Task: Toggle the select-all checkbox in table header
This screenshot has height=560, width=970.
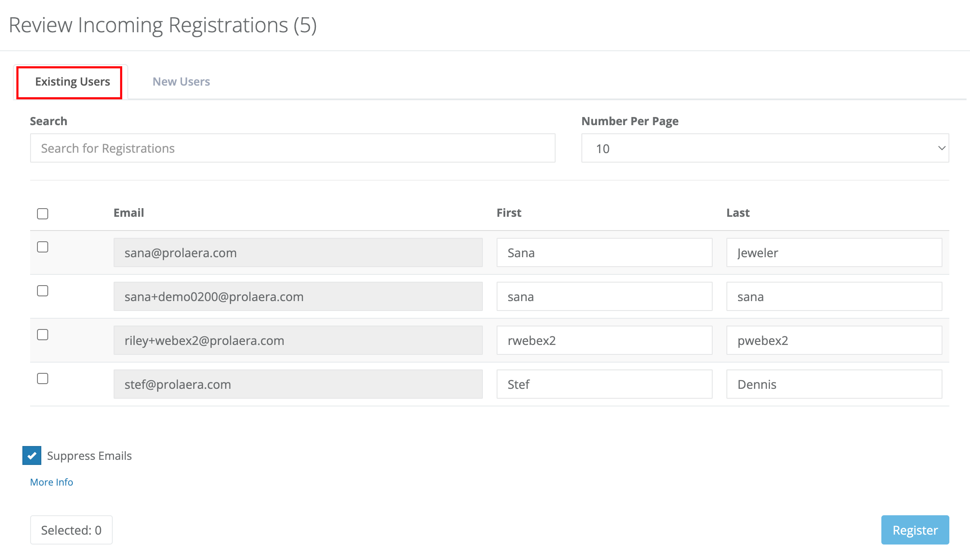Action: pyautogui.click(x=43, y=213)
